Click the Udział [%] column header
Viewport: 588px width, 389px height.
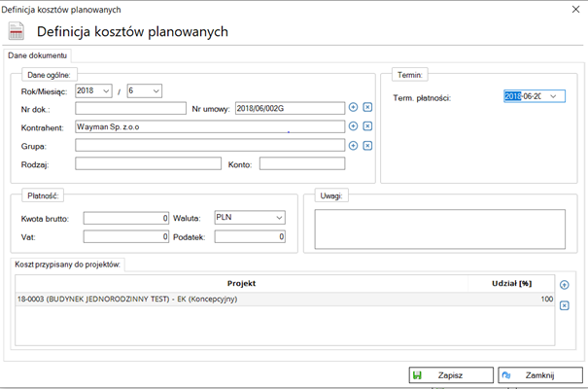coord(511,284)
